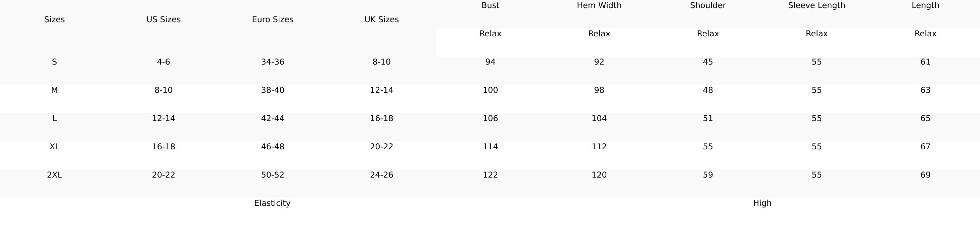Screen dimensions: 980x226
Task: Click the Shoulder column header
Action: tap(708, 5)
